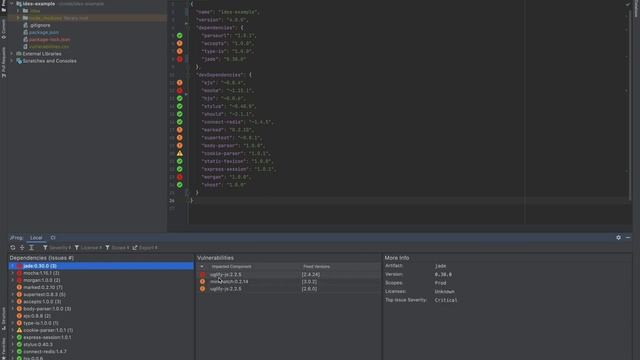Expand the morgan:1.0.0 dependency node
This screenshot has height=360, width=640.
pyautogui.click(x=13, y=280)
